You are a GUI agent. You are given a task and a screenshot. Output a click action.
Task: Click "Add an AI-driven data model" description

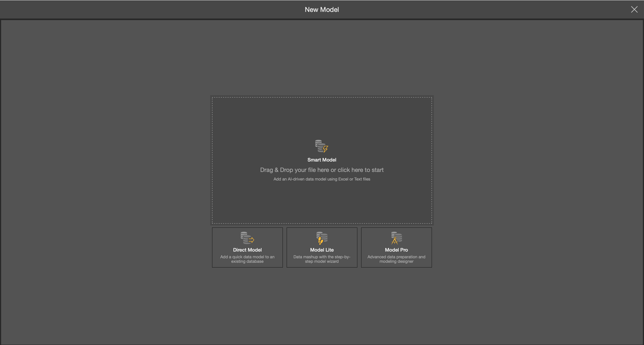(322, 179)
